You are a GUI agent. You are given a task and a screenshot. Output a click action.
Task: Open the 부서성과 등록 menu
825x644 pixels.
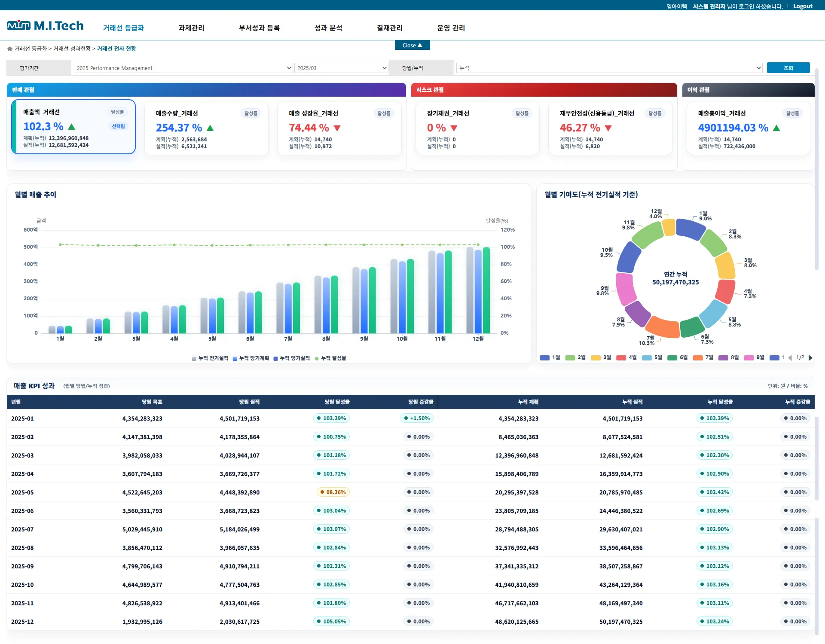[x=260, y=28]
